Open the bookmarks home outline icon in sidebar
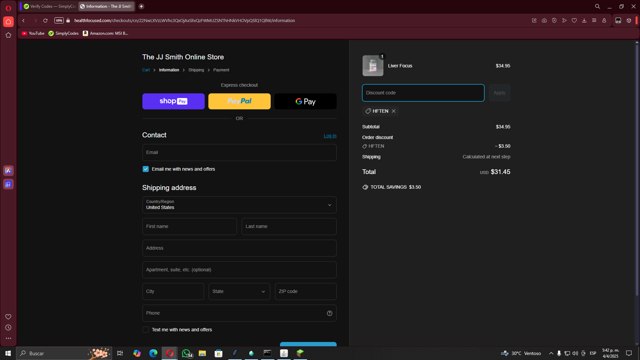The image size is (640, 360). pos(8,36)
